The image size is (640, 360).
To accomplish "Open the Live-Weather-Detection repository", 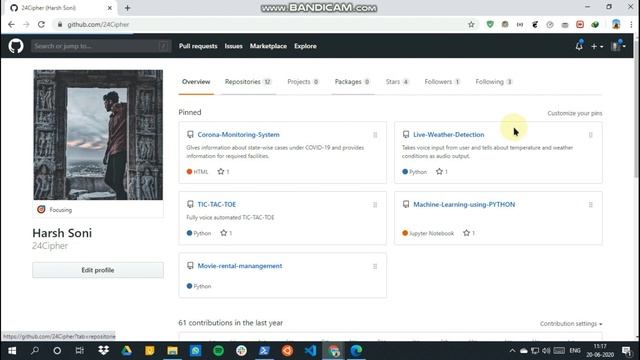I will click(x=449, y=135).
